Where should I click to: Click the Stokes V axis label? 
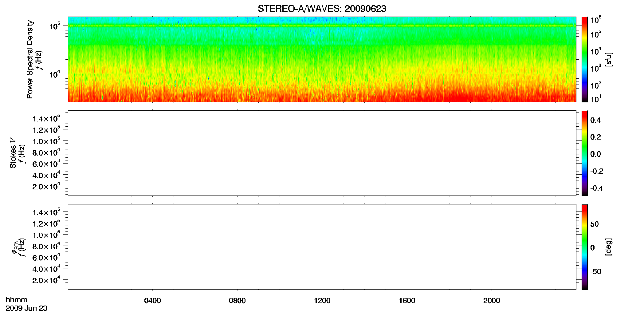pyautogui.click(x=13, y=153)
